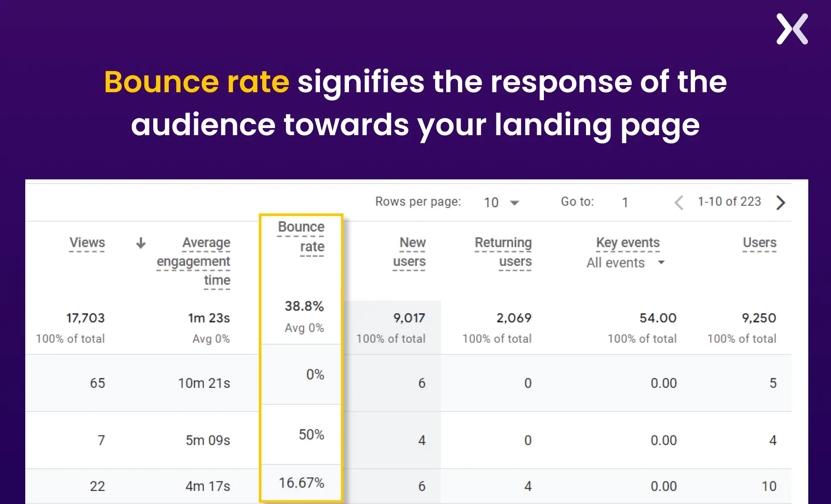Go to the previous page of results
The image size is (831, 504).
(679, 203)
